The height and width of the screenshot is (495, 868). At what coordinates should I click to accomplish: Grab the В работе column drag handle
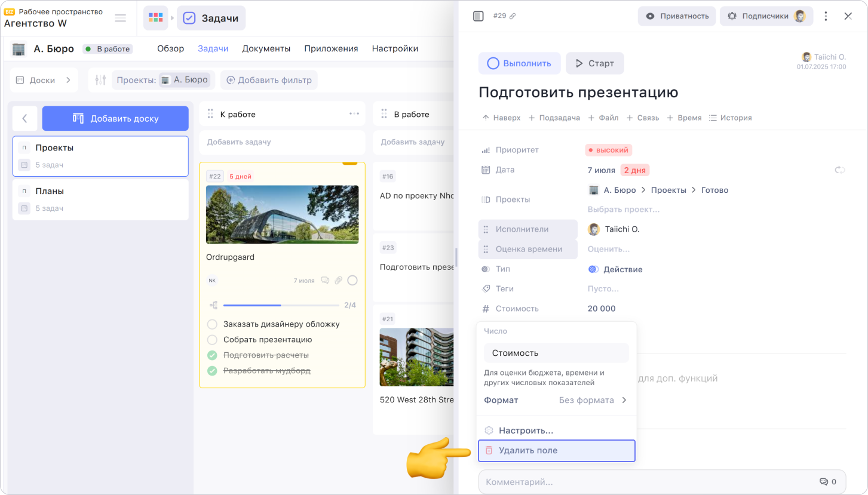pos(384,113)
